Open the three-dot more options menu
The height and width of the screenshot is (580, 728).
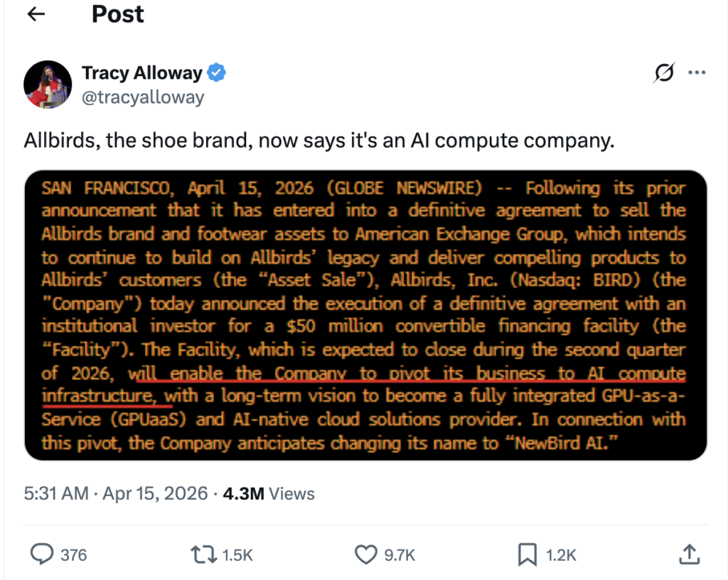[x=697, y=73]
